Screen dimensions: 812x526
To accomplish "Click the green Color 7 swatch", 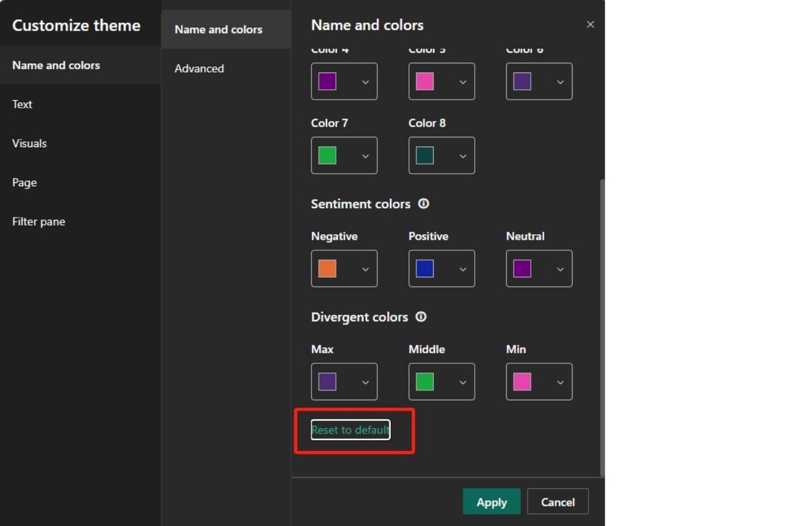I will [x=327, y=155].
